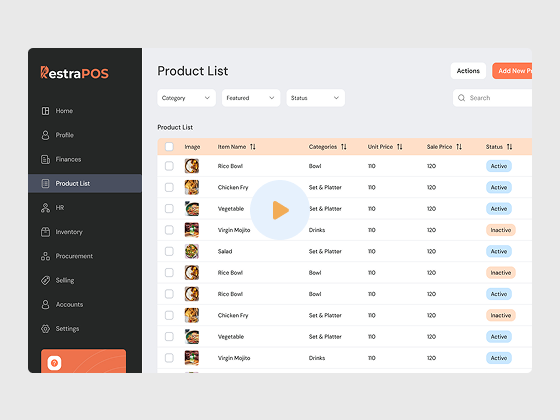This screenshot has height=420, width=560.
Task: Click Inactive badge of Virgin Mojito row
Action: [501, 230]
